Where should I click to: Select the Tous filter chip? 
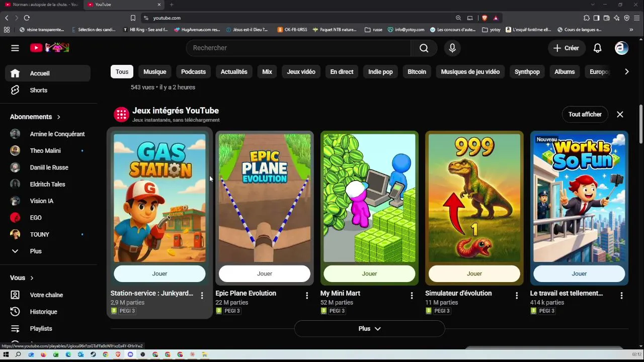point(122,72)
